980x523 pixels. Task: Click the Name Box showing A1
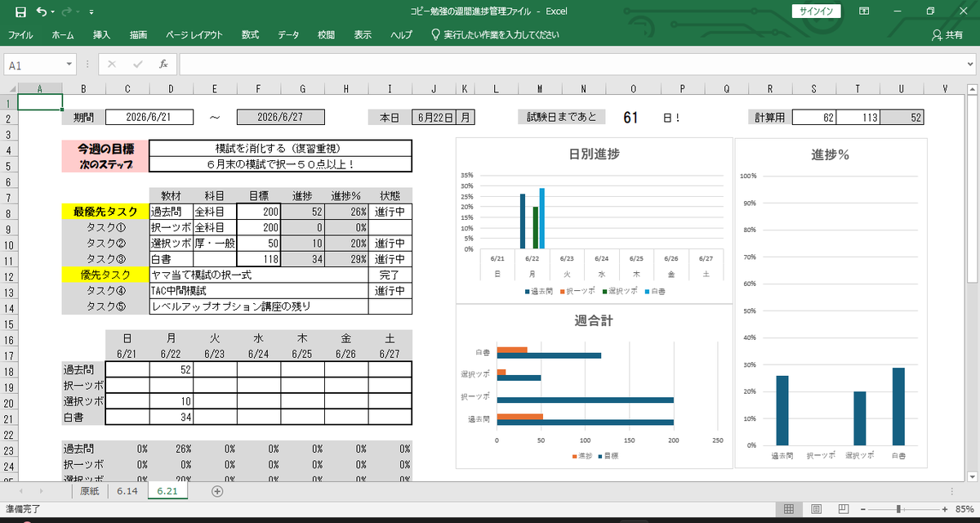tap(34, 65)
